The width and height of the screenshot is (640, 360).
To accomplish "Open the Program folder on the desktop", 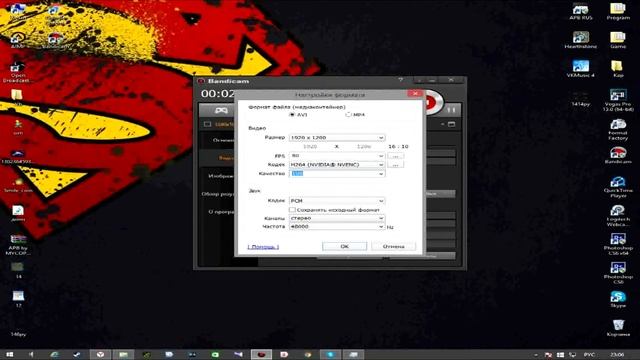I will (x=618, y=12).
